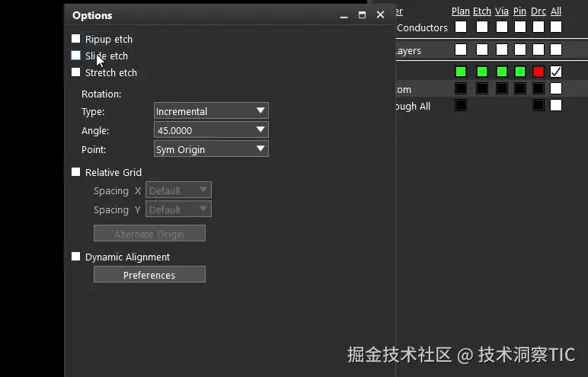Enable the Relative Grid checkbox

pyautogui.click(x=75, y=172)
